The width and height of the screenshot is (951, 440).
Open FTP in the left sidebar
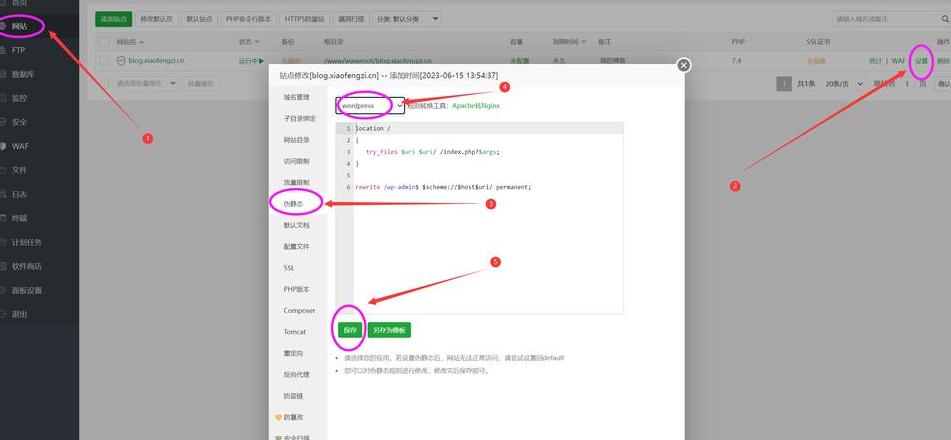point(18,50)
